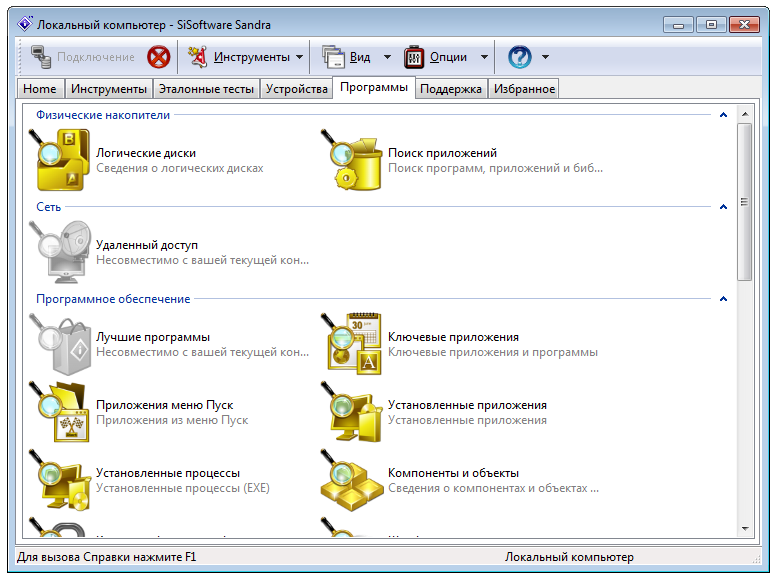Viewport: 783px width, 586px height.
Task: Open the Инструменты toolbar dropdown arrow
Action: [x=299, y=57]
